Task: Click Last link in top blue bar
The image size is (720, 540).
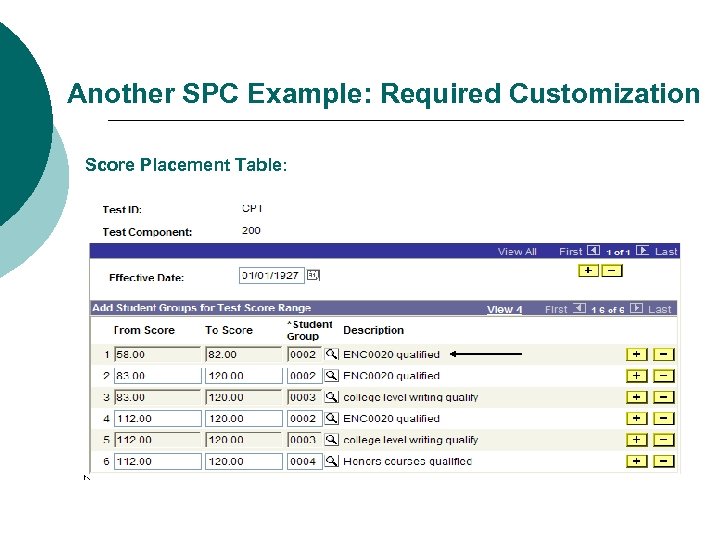Action: point(666,252)
